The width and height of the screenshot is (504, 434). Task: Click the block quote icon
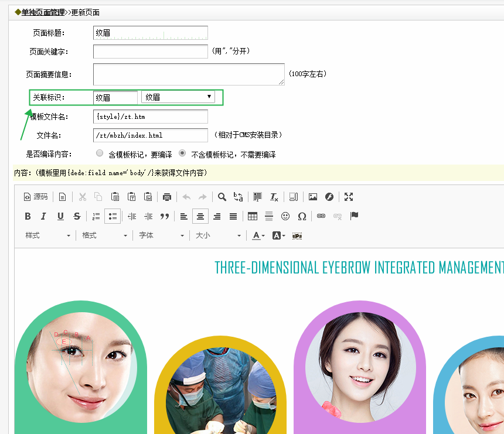tap(165, 216)
